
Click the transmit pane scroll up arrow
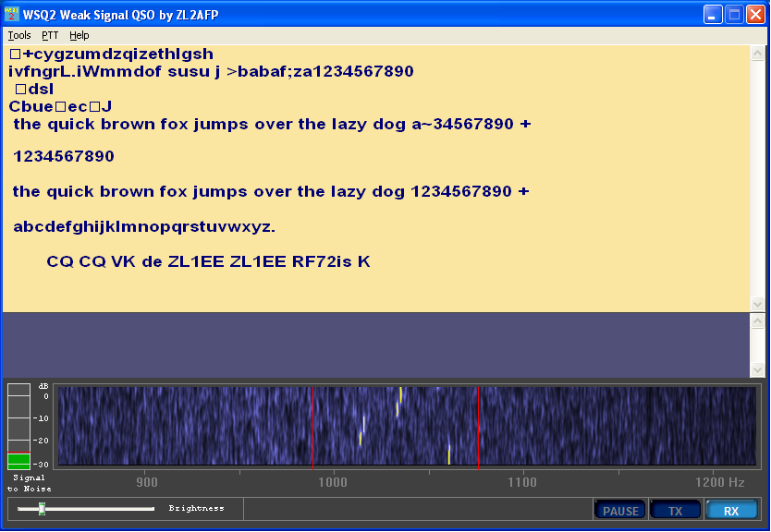(x=757, y=321)
